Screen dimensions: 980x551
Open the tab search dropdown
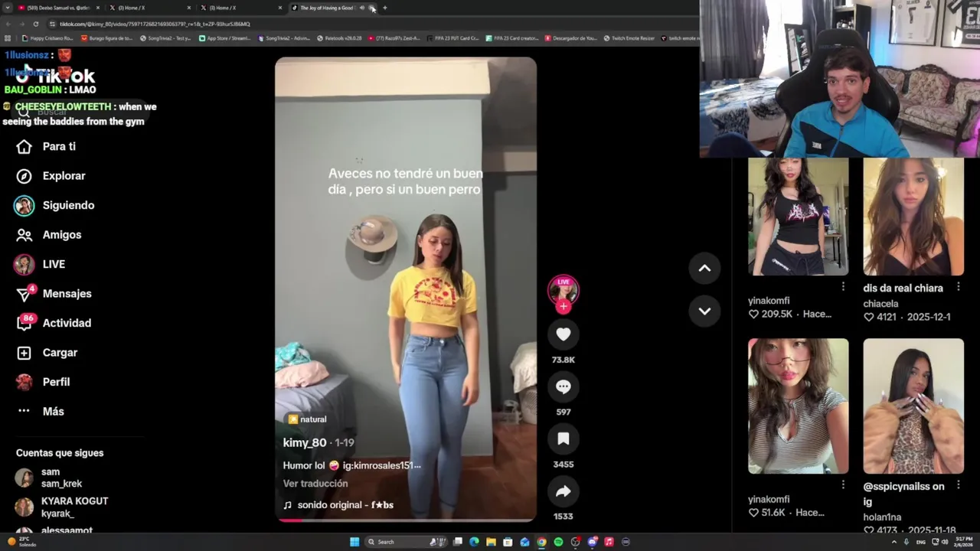tap(7, 8)
